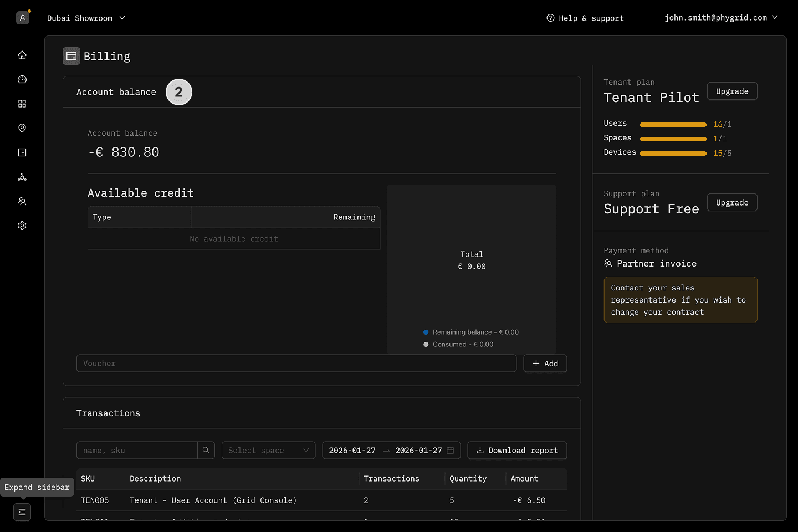Open Help & support
798x532 pixels.
585,18
